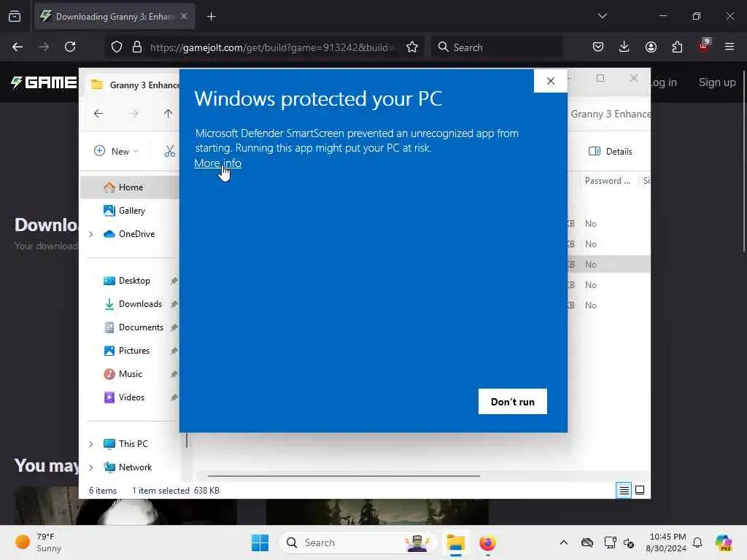The height and width of the screenshot is (560, 747).
Task: Click the Cut scissors icon in File Explorer
Action: click(169, 152)
